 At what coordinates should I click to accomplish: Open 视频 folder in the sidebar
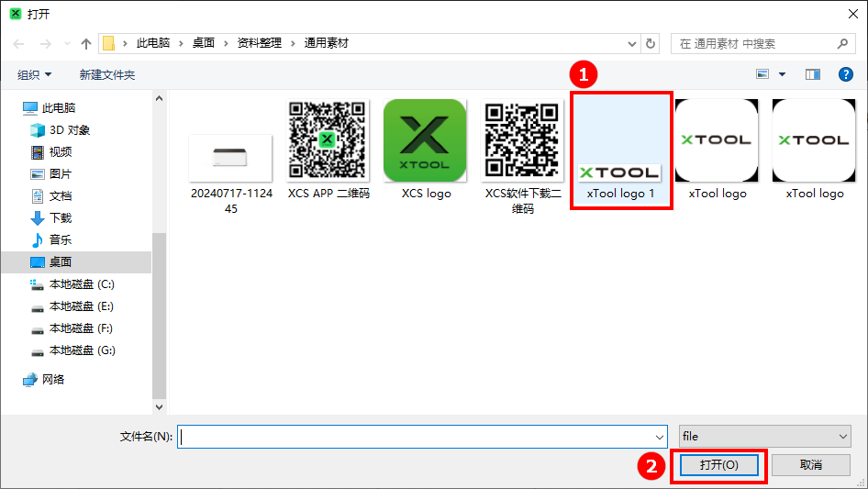click(x=51, y=152)
